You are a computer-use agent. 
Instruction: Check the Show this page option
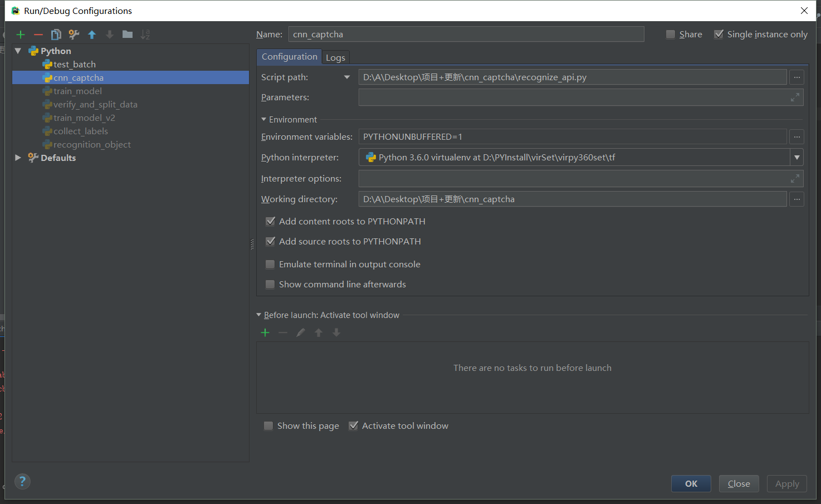click(268, 426)
